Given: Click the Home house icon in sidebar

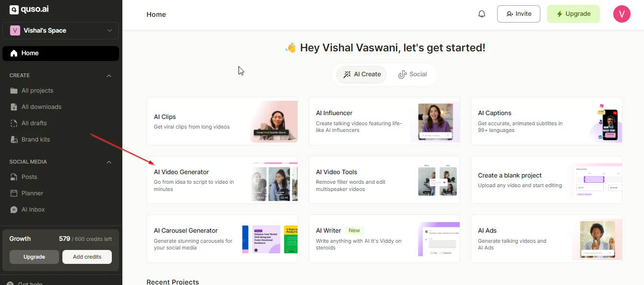Looking at the screenshot, I should click(14, 53).
